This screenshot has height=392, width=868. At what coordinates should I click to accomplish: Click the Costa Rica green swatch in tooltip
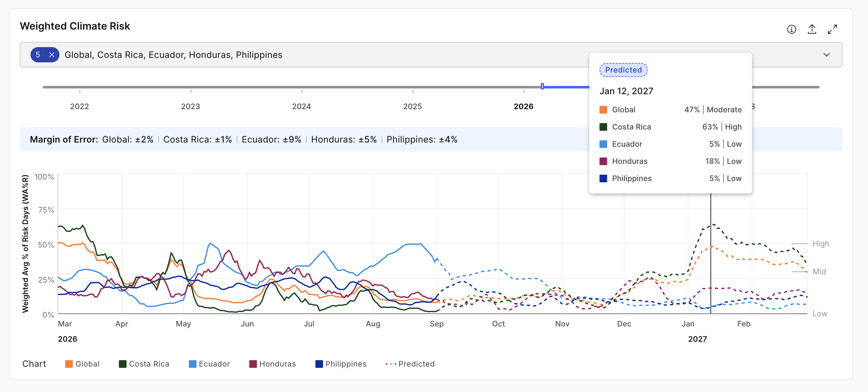[x=603, y=127]
